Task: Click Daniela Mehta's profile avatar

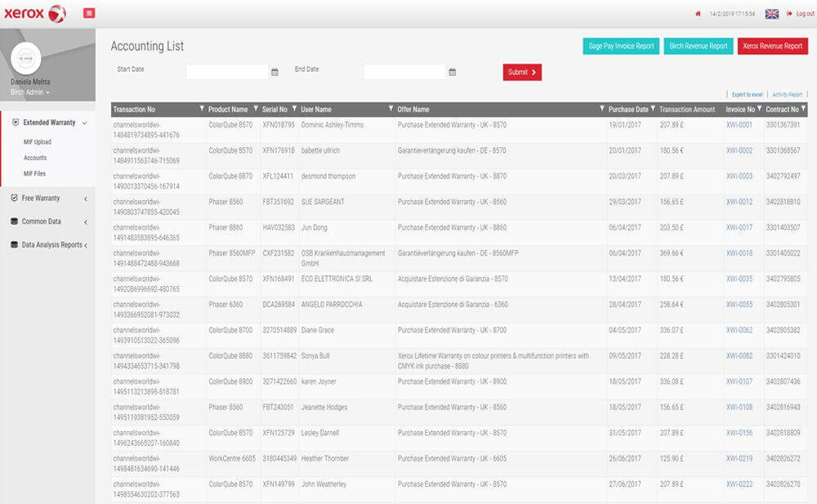Action: (26, 58)
